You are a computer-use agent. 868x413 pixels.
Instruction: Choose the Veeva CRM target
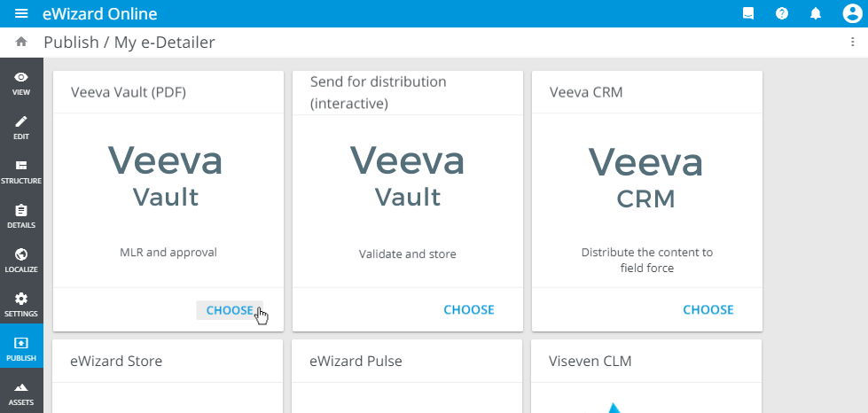click(708, 310)
